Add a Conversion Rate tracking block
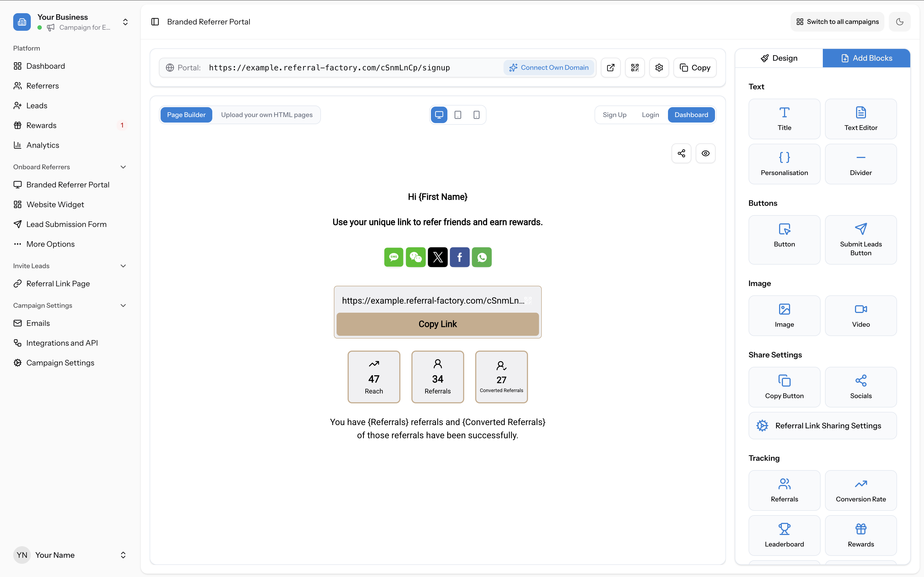 (861, 490)
